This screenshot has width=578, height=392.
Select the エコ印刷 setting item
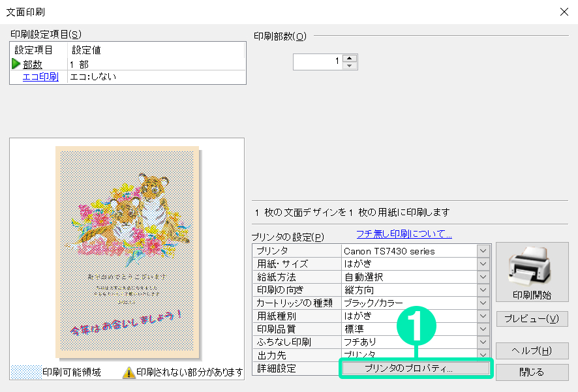[x=40, y=77]
